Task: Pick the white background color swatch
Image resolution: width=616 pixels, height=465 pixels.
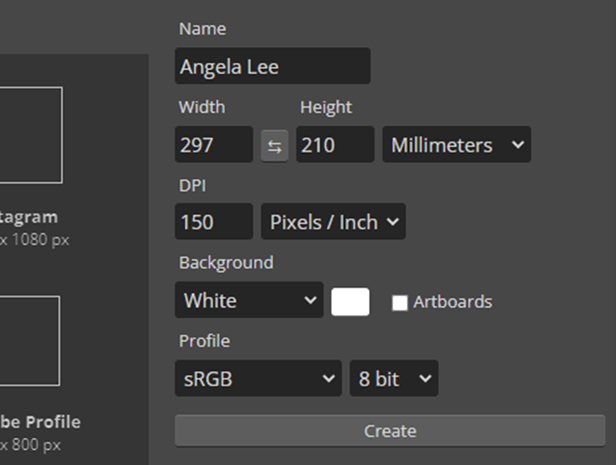Action: 350,301
